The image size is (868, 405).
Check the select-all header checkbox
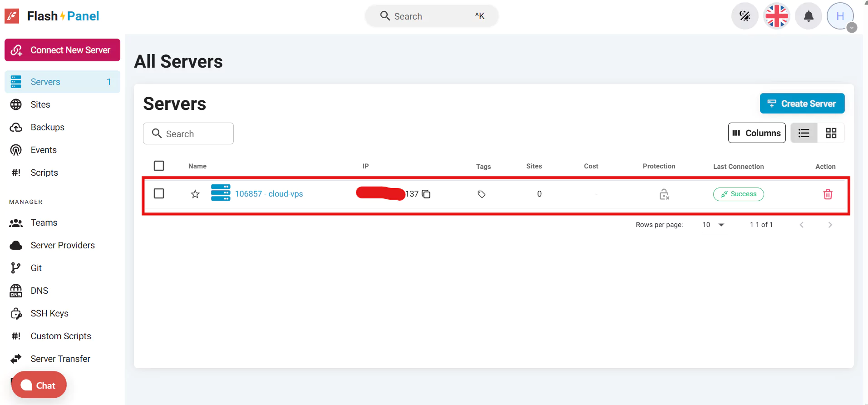click(159, 166)
